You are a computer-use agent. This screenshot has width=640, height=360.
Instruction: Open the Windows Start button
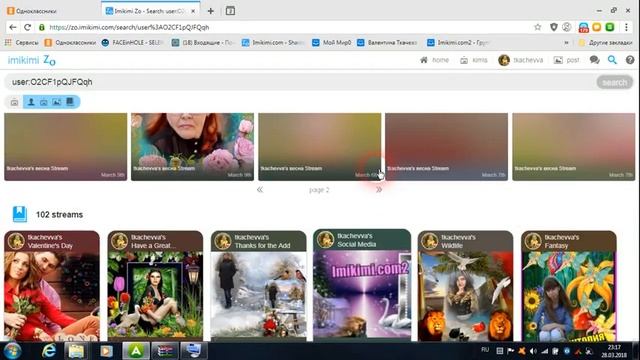[x=12, y=351]
